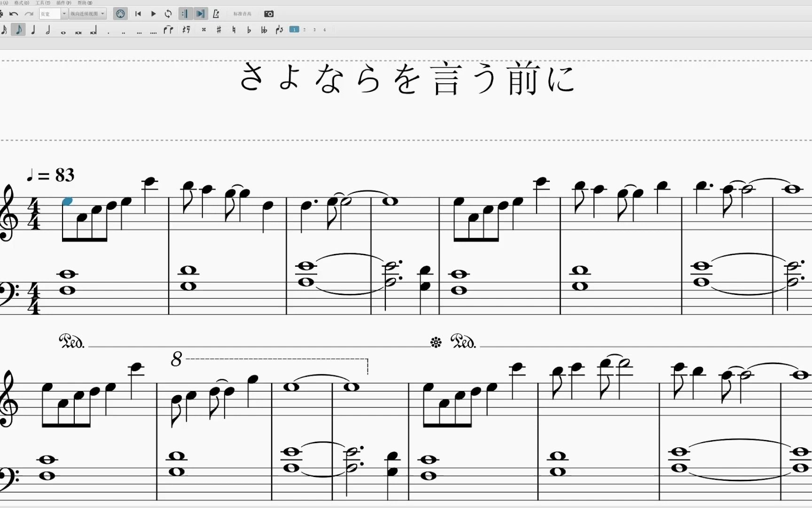The height and width of the screenshot is (508, 812).
Task: Select the quarter note duration
Action: (33, 30)
